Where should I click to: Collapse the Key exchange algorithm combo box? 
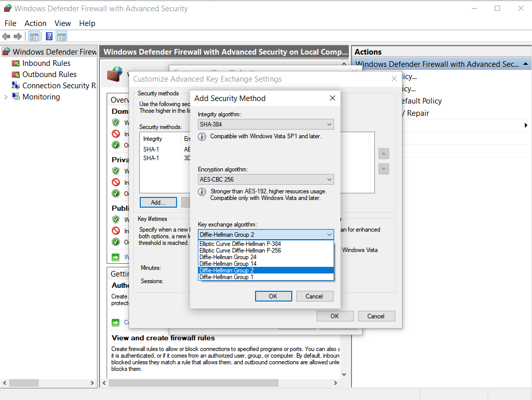(266, 234)
